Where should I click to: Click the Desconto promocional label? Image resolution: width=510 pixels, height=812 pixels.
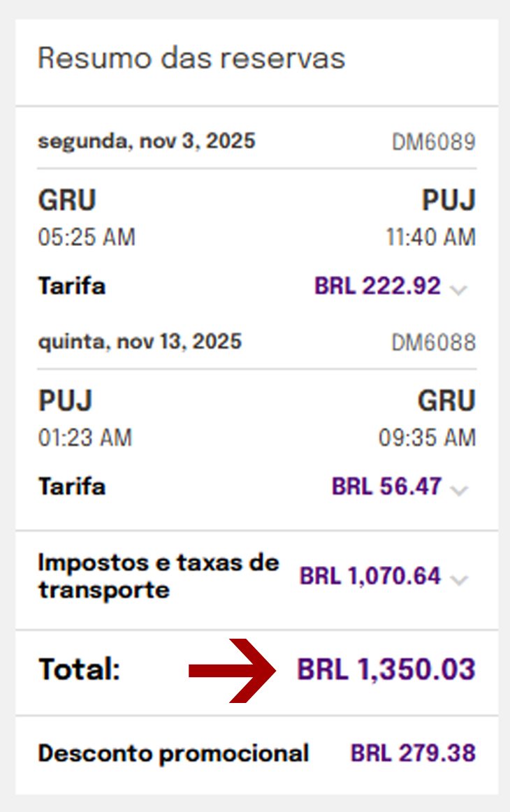(173, 753)
